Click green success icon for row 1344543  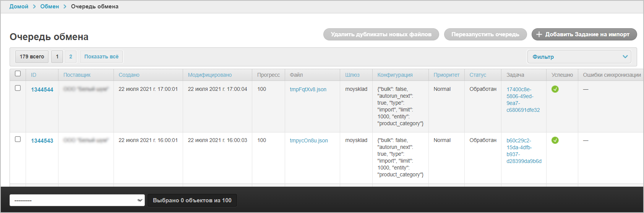[555, 140]
